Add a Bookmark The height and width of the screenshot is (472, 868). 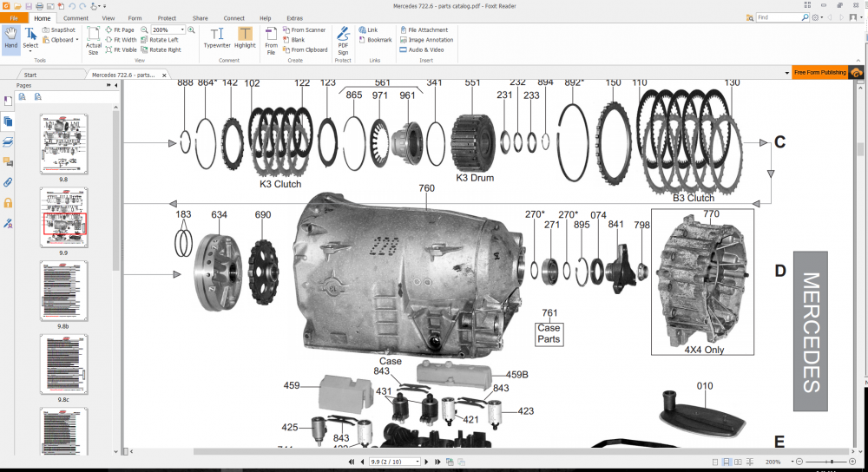(x=375, y=40)
